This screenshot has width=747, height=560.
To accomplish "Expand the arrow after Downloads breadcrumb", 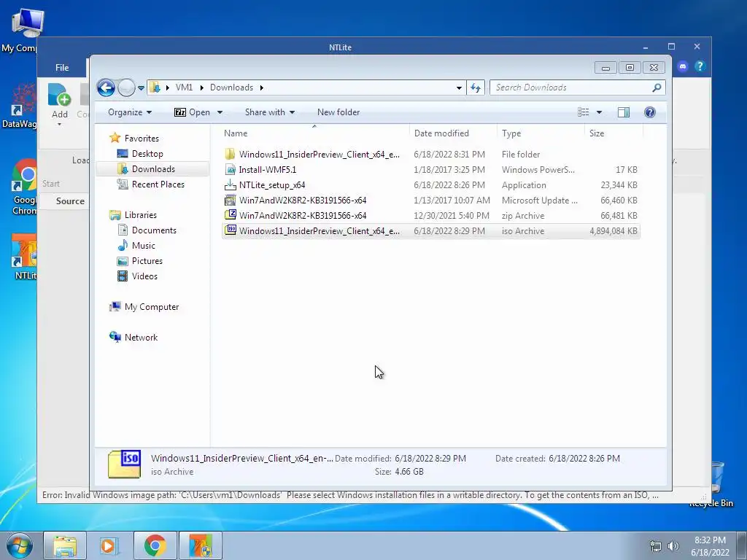I will point(262,87).
